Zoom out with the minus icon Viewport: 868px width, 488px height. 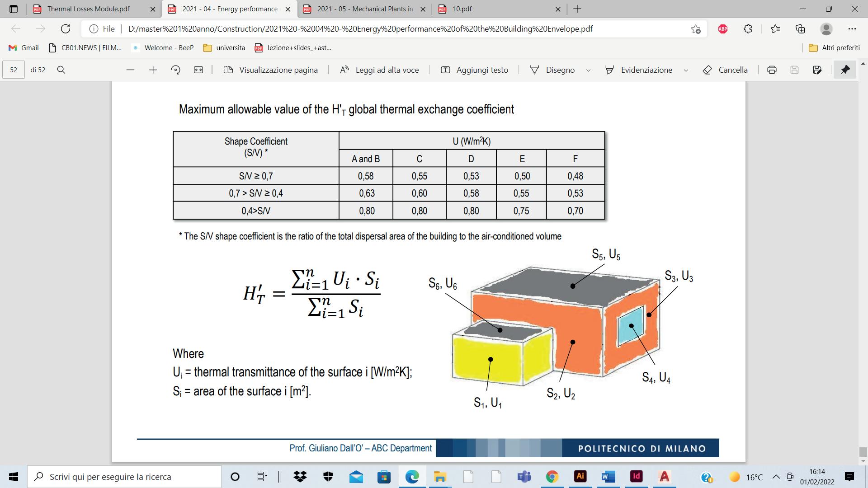[131, 70]
